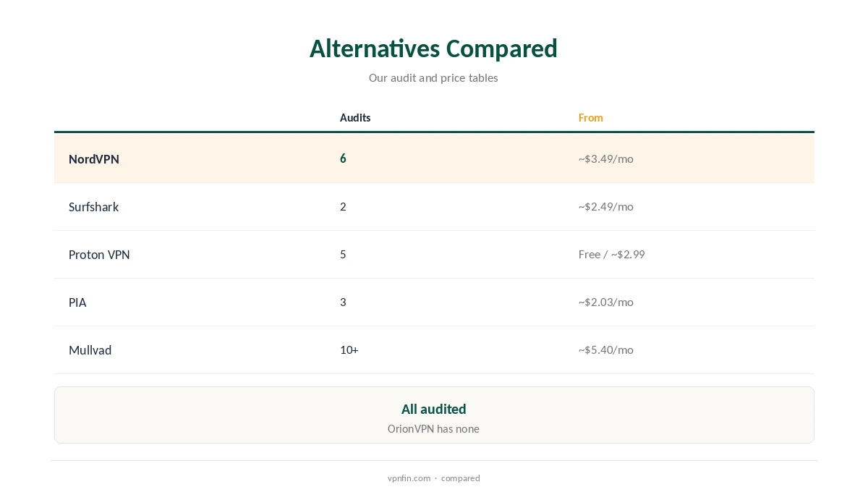Click Mullvad price ~$5.40/mo
Viewport: 868px width, 492px height.
[x=606, y=349]
